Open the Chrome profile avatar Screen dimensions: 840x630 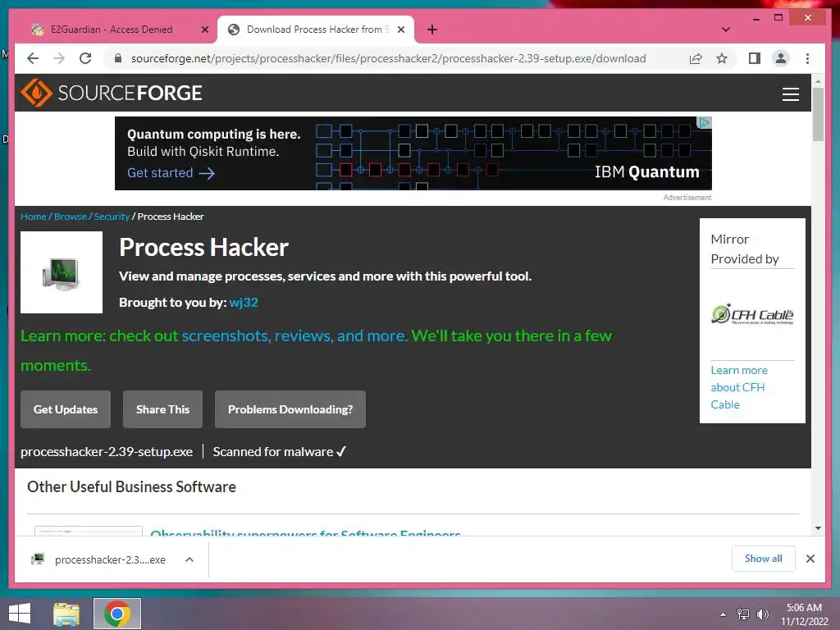point(781,58)
